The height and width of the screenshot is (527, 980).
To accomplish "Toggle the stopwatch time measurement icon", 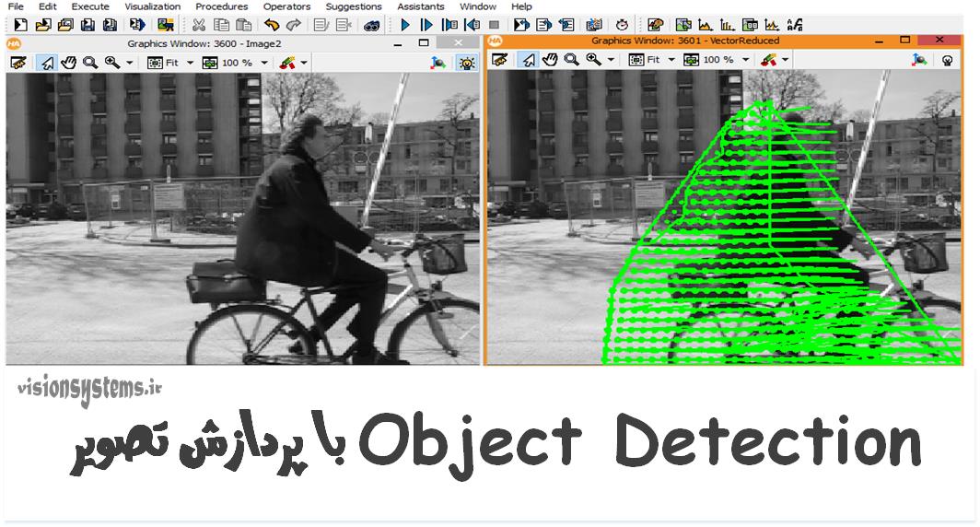I will [x=622, y=25].
